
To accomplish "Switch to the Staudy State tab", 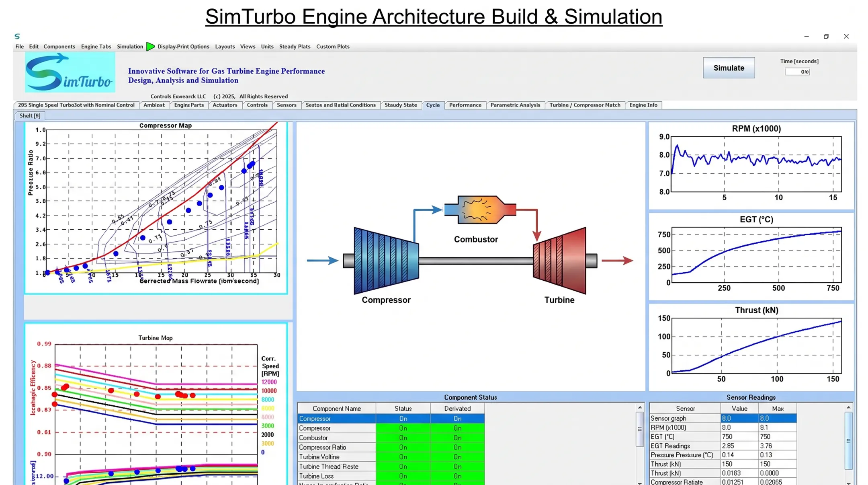I will (x=401, y=105).
